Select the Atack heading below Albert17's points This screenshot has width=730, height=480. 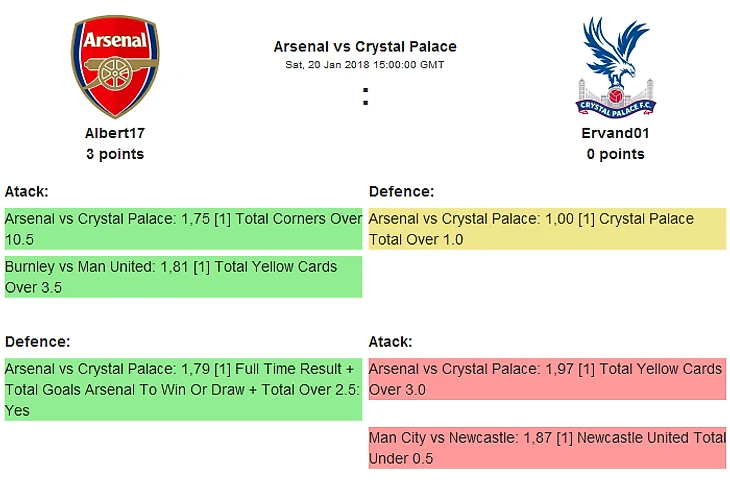(x=27, y=191)
